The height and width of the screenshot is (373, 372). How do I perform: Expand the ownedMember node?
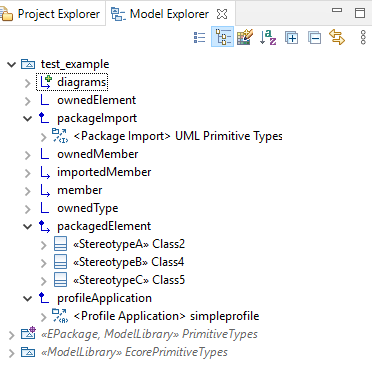(x=28, y=155)
